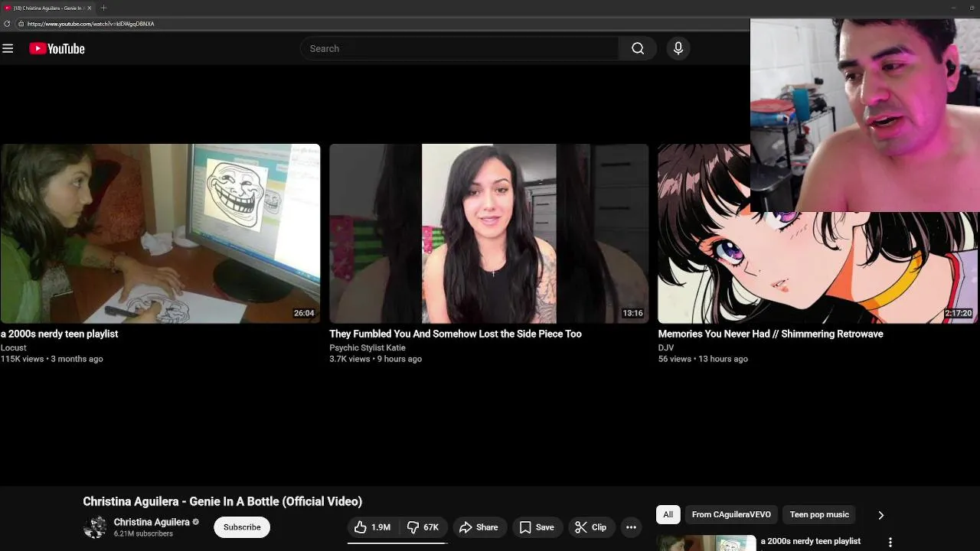The image size is (980, 551).
Task: Open a new browser tab
Action: coord(103,8)
